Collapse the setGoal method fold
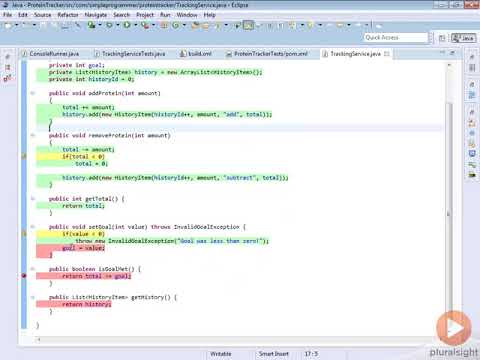The height and width of the screenshot is (360, 480). coord(33,227)
